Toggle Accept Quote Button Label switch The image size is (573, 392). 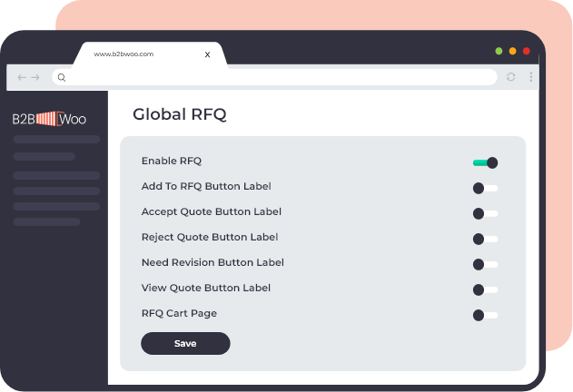click(x=485, y=213)
